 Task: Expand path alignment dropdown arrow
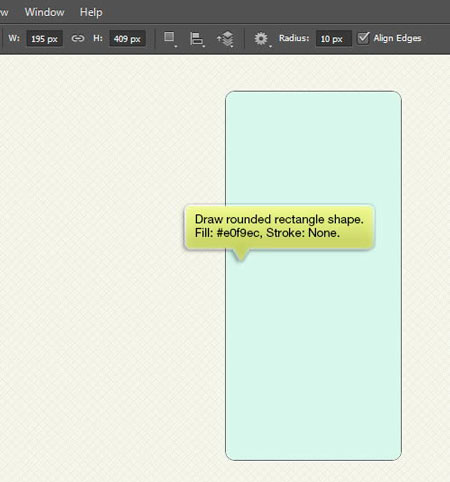pos(203,46)
